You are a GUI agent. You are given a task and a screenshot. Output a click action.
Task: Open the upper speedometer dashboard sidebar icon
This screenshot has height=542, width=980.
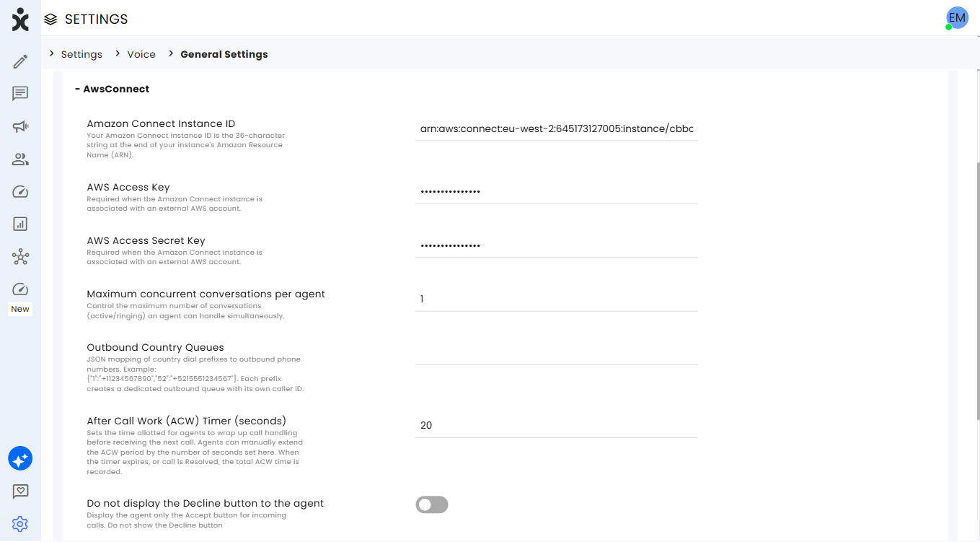20,192
